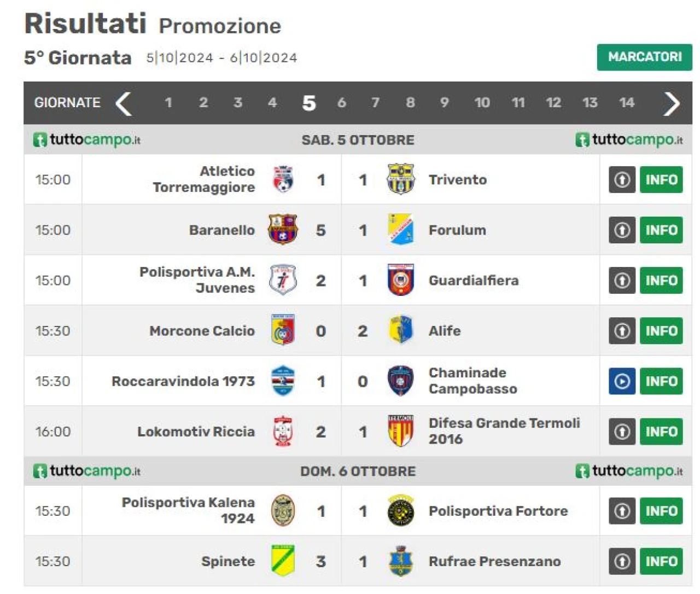Open the Chaminade Campobasso video play icon
700x594 pixels.
point(622,381)
